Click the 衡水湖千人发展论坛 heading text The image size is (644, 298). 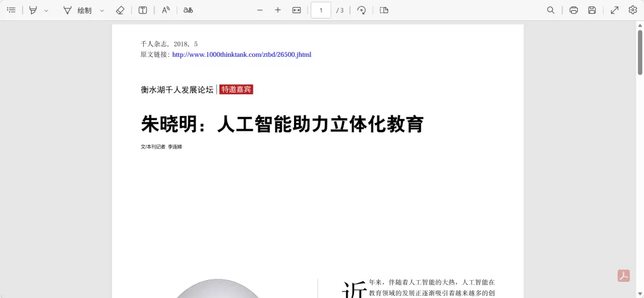pos(177,90)
